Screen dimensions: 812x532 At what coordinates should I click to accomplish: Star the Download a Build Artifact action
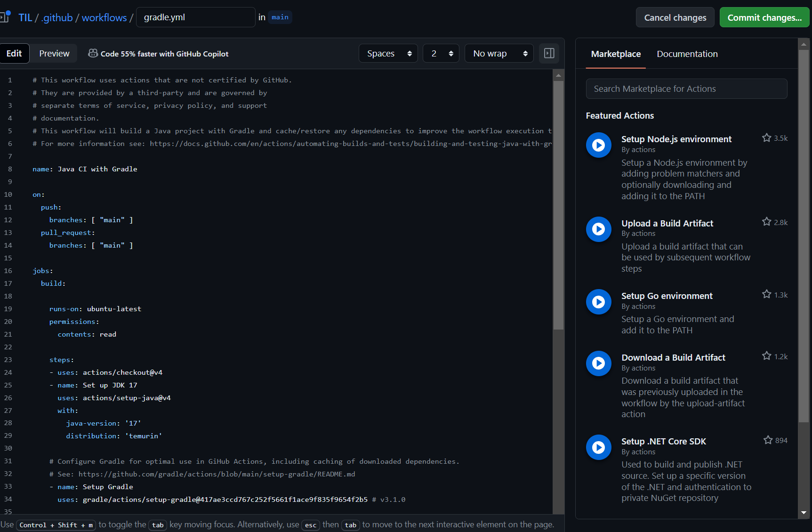(x=766, y=356)
